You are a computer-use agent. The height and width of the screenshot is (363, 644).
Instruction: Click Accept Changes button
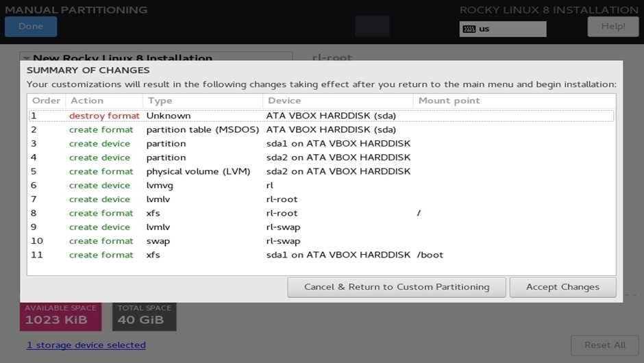pyautogui.click(x=562, y=287)
